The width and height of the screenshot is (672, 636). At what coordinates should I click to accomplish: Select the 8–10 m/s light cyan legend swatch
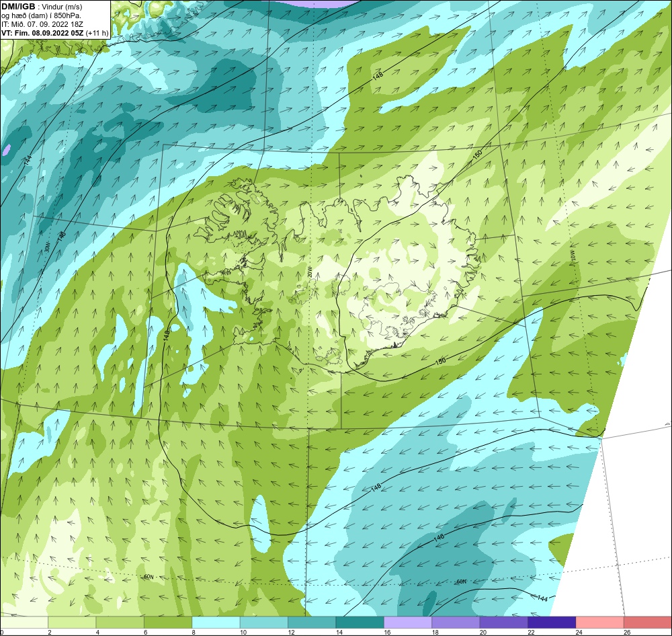pyautogui.click(x=216, y=622)
